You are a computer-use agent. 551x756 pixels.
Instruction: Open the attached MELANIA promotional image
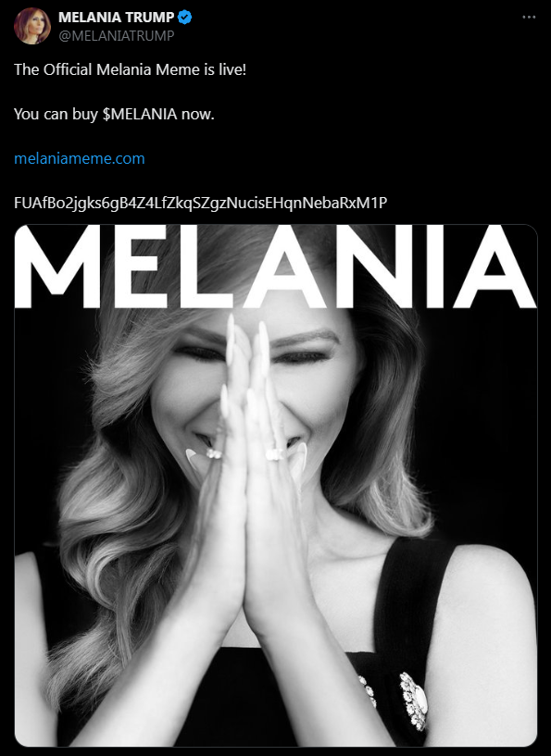(x=276, y=486)
